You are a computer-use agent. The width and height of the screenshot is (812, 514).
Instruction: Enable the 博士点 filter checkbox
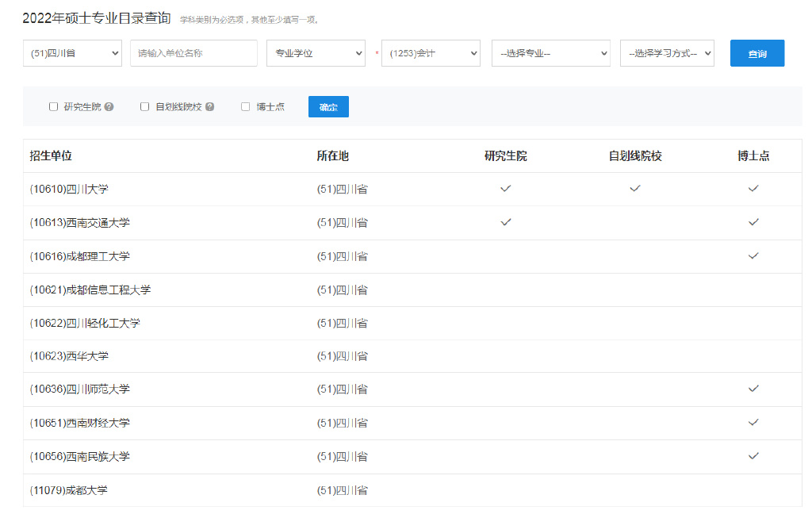pyautogui.click(x=246, y=106)
